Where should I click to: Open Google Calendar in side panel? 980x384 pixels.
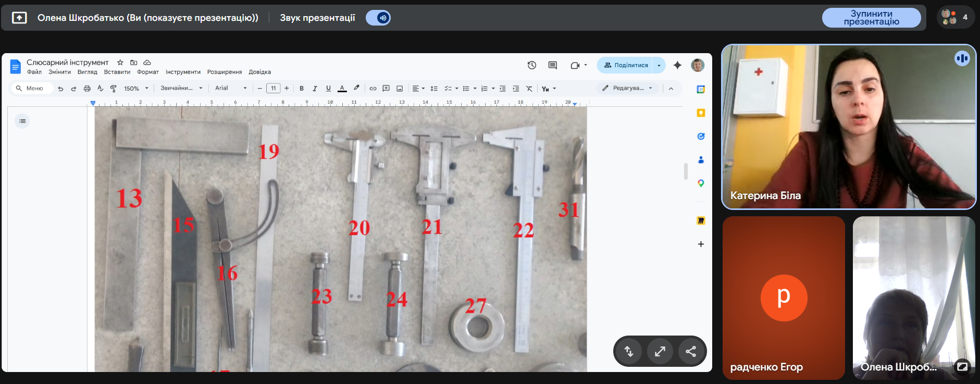pyautogui.click(x=701, y=90)
